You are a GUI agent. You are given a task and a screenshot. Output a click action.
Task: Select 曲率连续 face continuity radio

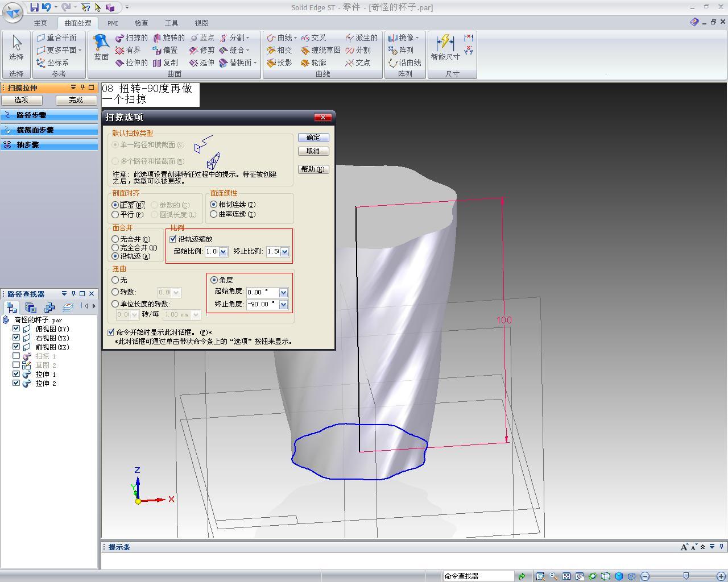coord(214,214)
